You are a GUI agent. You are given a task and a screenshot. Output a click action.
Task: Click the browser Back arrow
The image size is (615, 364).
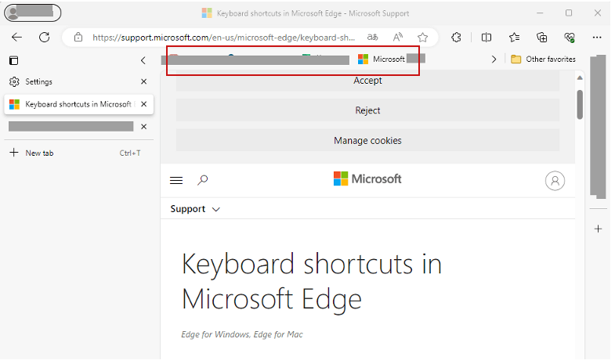coord(17,37)
